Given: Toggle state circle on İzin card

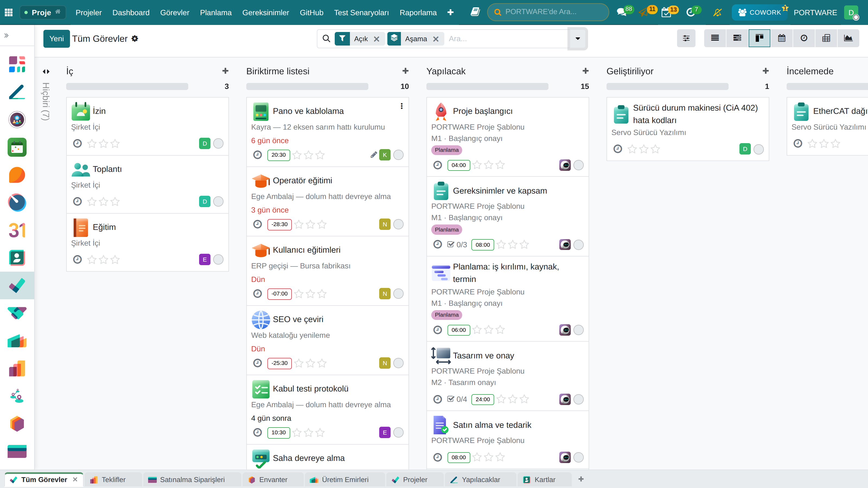Looking at the screenshot, I should [x=218, y=143].
